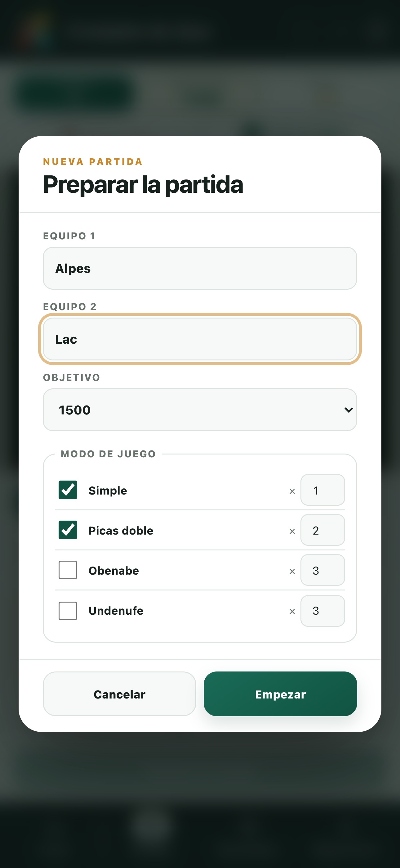Uncheck the Simple game mode checkbox
The width and height of the screenshot is (400, 868).
pos(68,490)
